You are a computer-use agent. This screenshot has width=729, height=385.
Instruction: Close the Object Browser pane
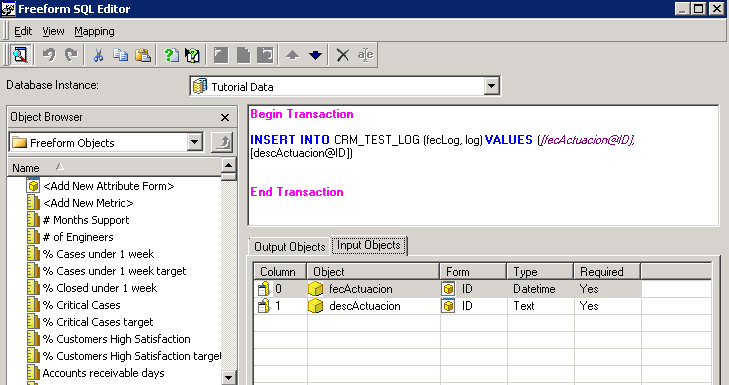click(x=225, y=118)
